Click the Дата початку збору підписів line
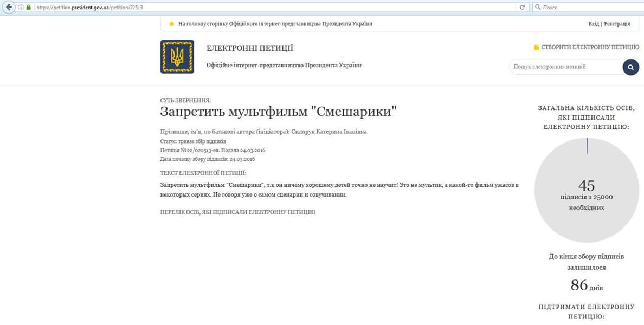The width and height of the screenshot is (644, 325). [x=208, y=159]
